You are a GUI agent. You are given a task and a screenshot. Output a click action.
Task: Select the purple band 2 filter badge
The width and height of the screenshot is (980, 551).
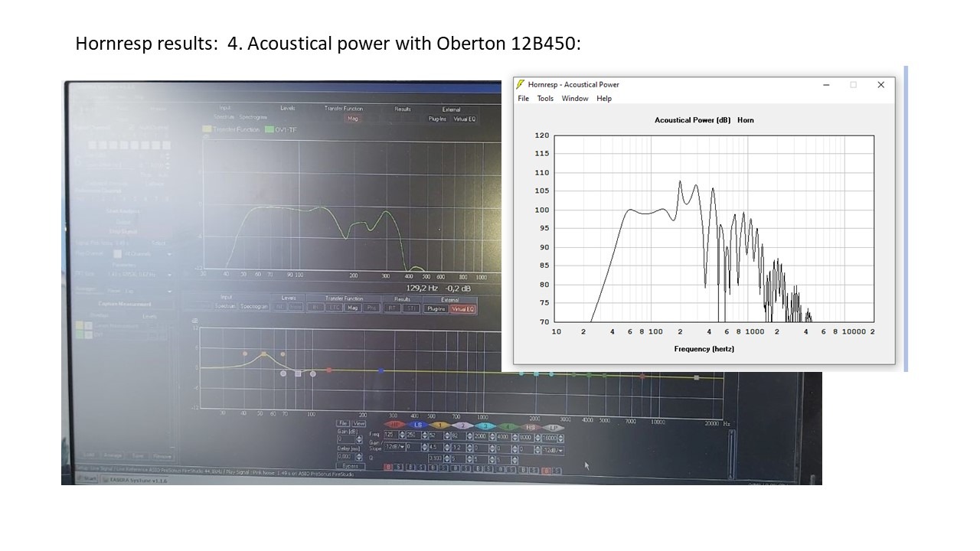(462, 425)
